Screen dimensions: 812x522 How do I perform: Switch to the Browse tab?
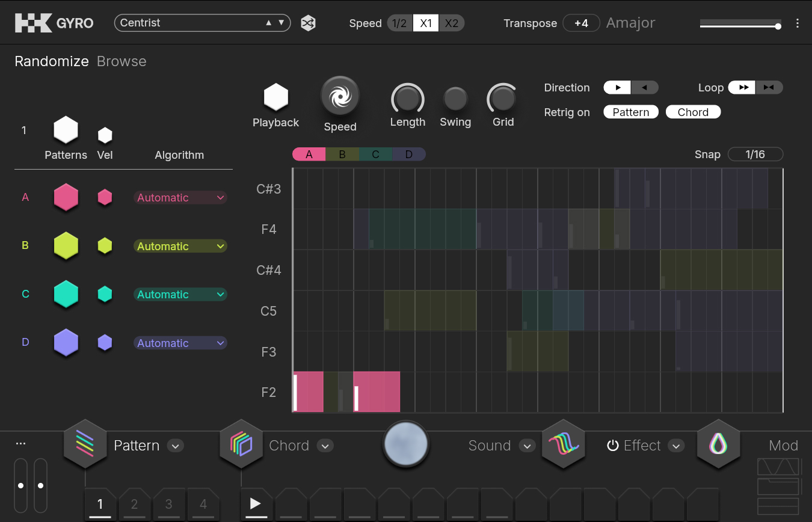pos(121,61)
